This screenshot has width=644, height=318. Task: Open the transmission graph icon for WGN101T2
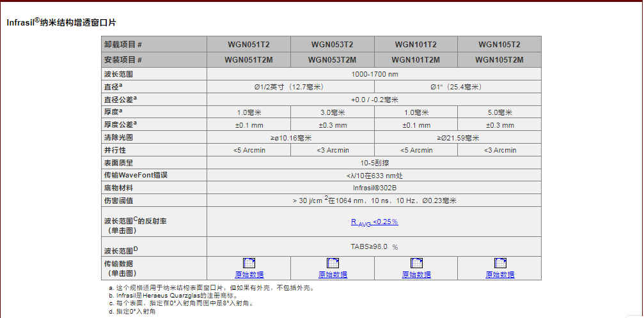(416, 262)
